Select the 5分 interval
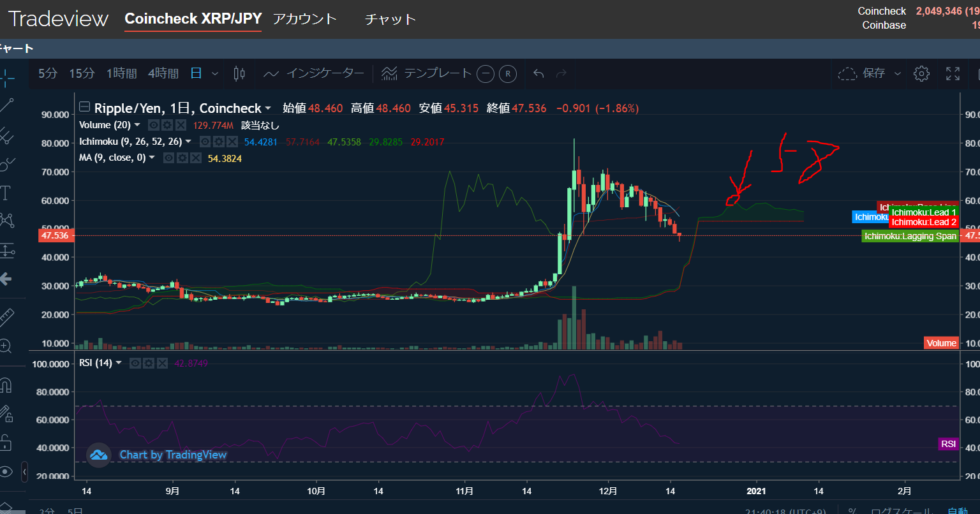 click(x=48, y=74)
